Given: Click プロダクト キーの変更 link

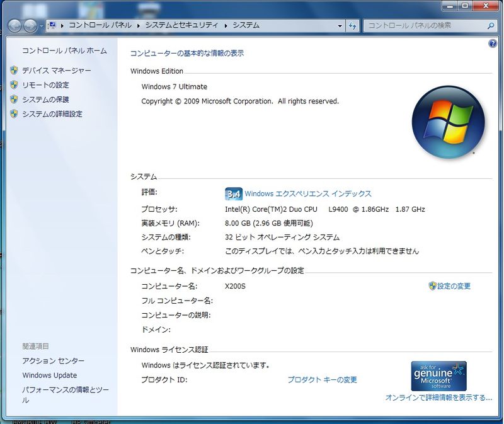Looking at the screenshot, I should click(x=322, y=380).
